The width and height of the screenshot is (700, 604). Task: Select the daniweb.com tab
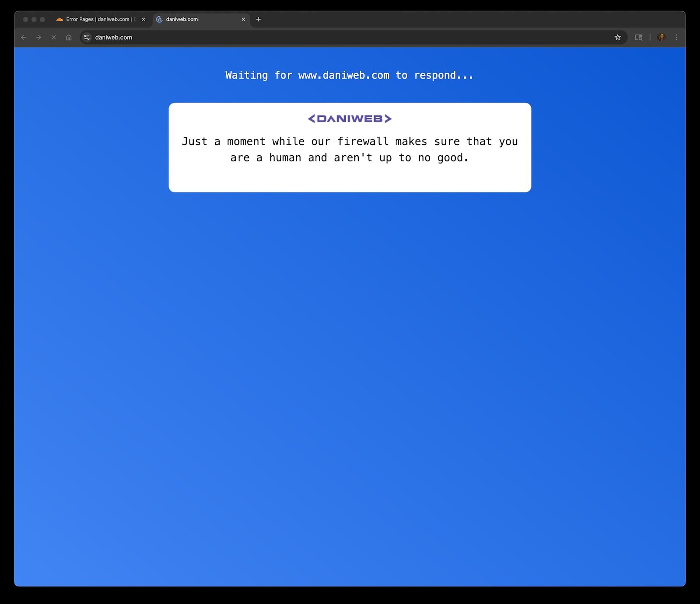pyautogui.click(x=201, y=19)
